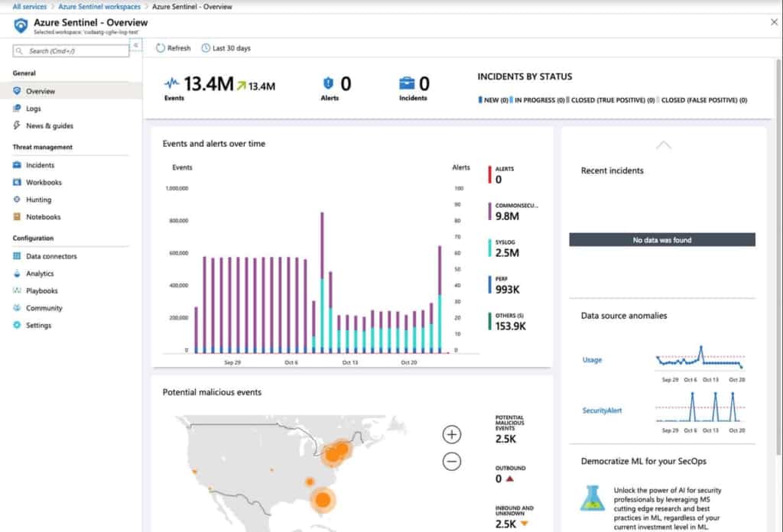Zoom out on the map with minus
Viewport: 783px width, 532px height.
click(x=451, y=461)
